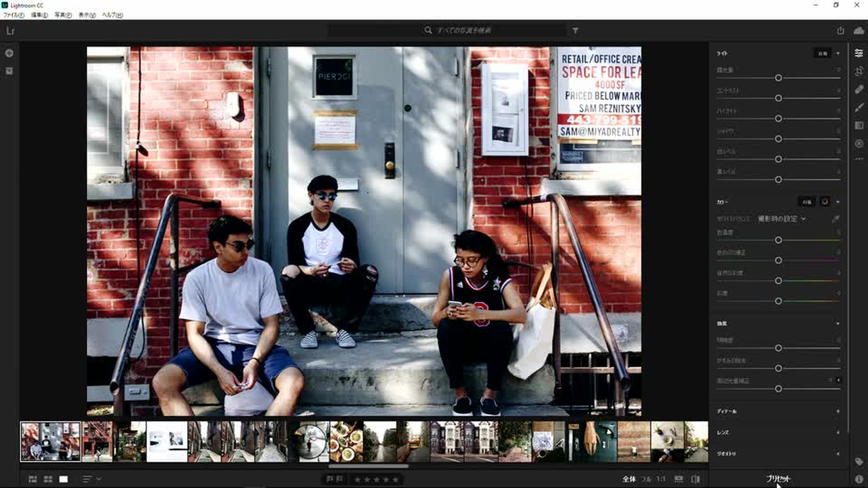Screen dimensions: 868x488
Task: Click the プリセット button
Action: point(778,479)
